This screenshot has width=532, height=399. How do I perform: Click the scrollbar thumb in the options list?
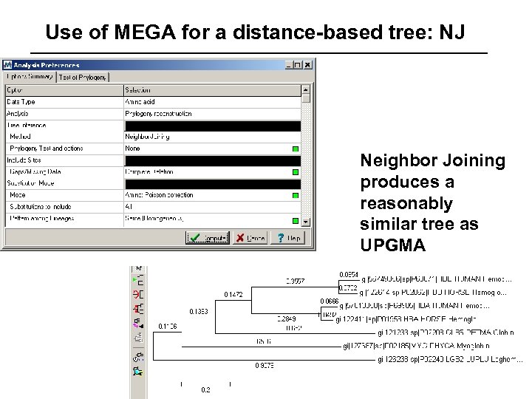point(306,98)
